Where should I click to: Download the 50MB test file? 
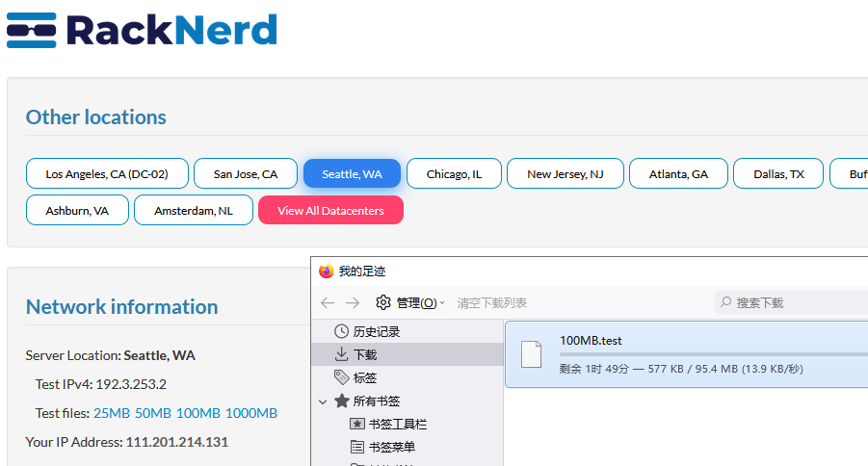click(x=153, y=413)
